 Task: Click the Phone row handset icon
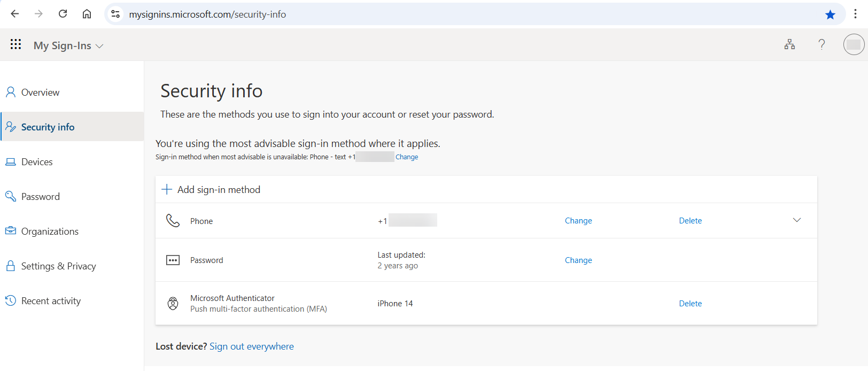(x=173, y=220)
